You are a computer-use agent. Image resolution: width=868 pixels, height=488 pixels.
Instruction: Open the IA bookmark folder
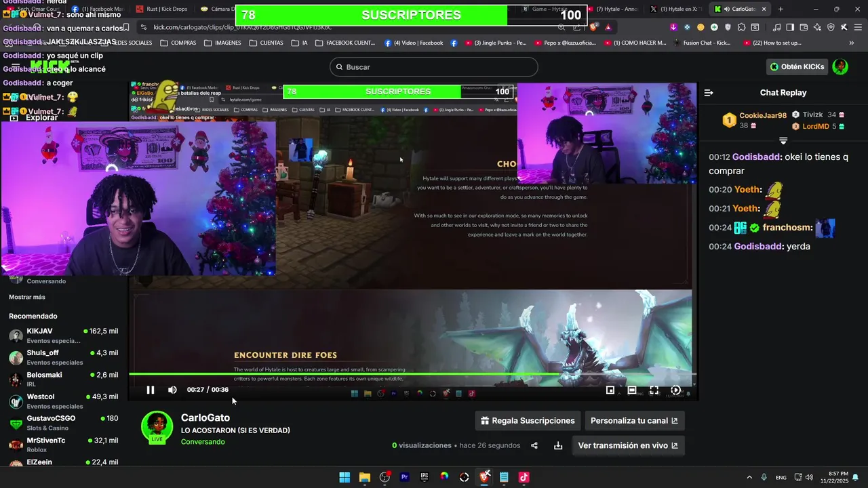coord(300,43)
